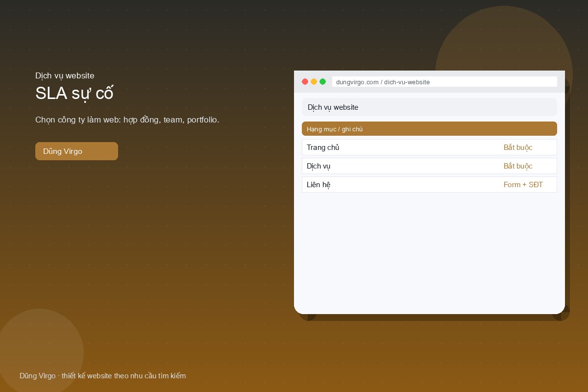Viewport: 588px width, 392px height.
Task: Click the SLA sự cố headline
Action: (74, 93)
